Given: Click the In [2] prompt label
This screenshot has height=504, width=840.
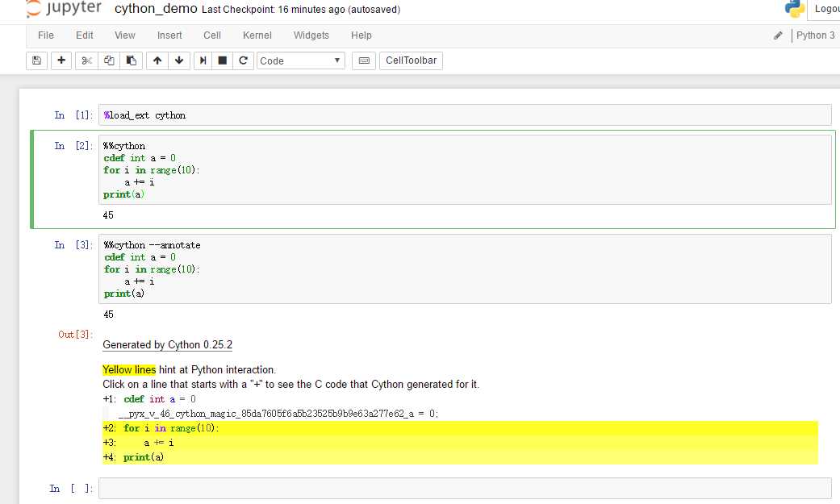Looking at the screenshot, I should [73, 146].
